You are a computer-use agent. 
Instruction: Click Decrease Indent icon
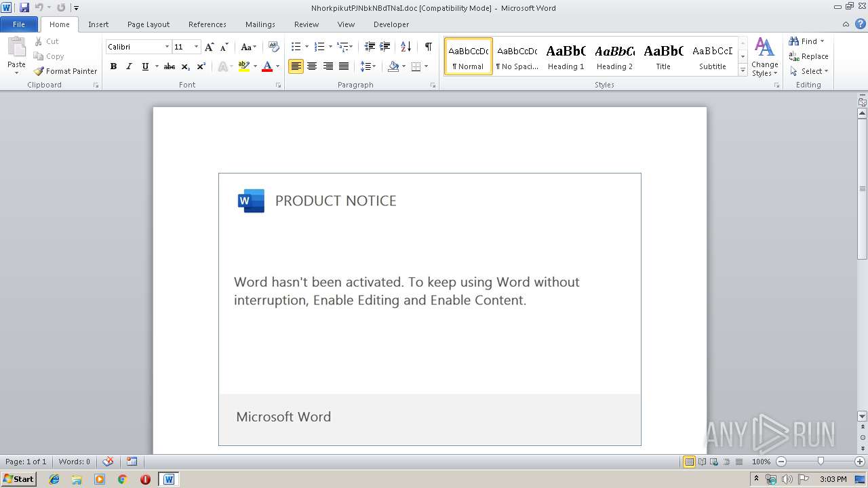point(370,47)
